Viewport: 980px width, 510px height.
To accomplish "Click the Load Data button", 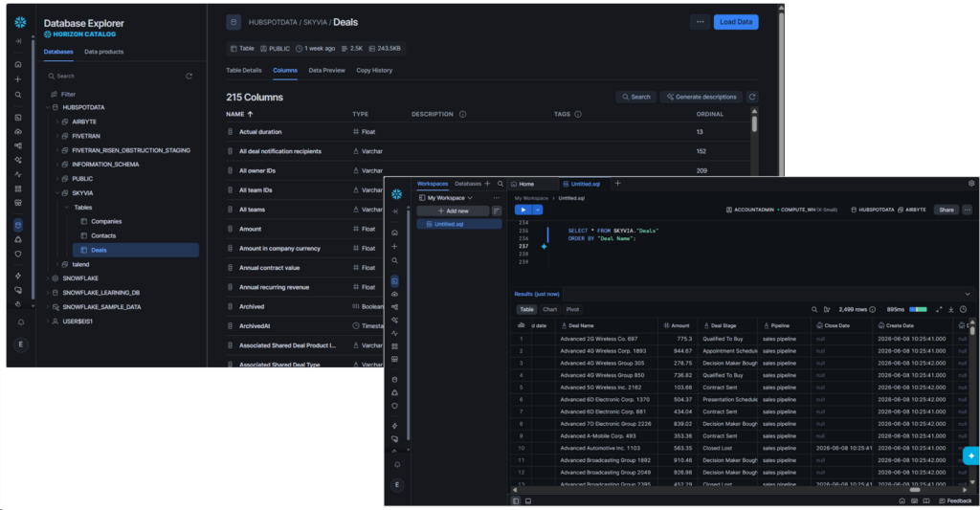I will coord(736,22).
